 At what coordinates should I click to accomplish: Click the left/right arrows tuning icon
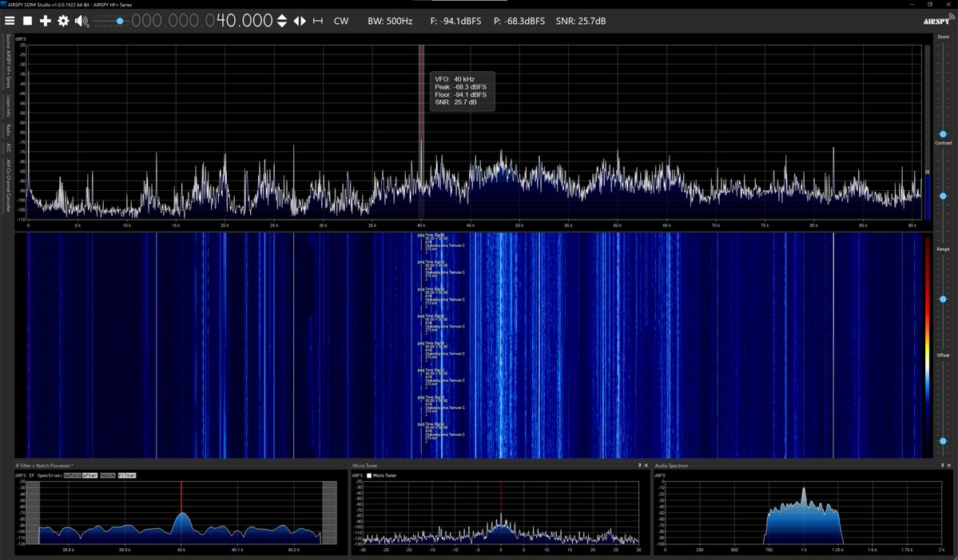click(x=300, y=21)
